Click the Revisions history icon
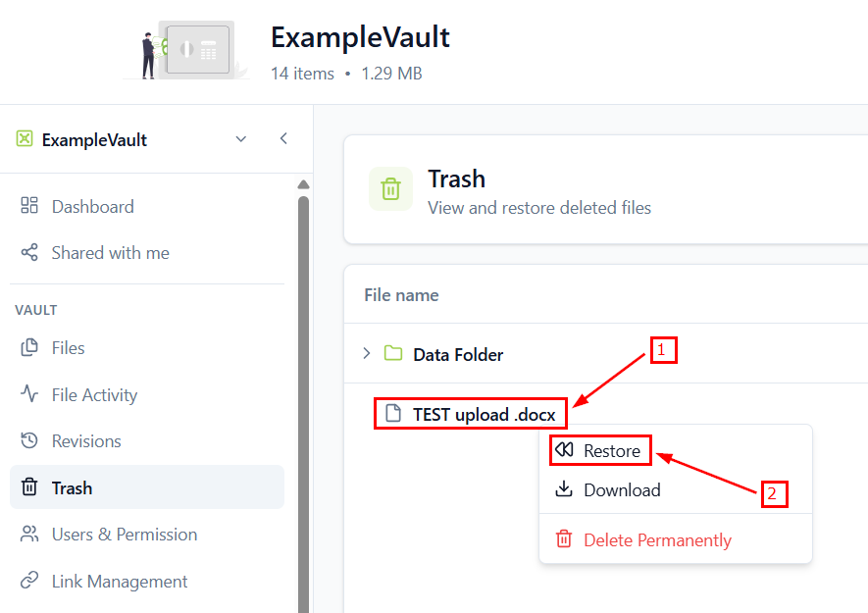This screenshot has height=613, width=868. 29,441
